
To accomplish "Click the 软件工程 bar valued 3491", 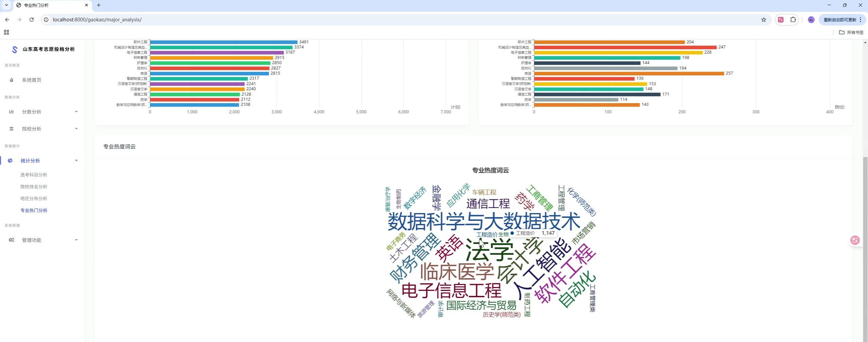I will [224, 42].
